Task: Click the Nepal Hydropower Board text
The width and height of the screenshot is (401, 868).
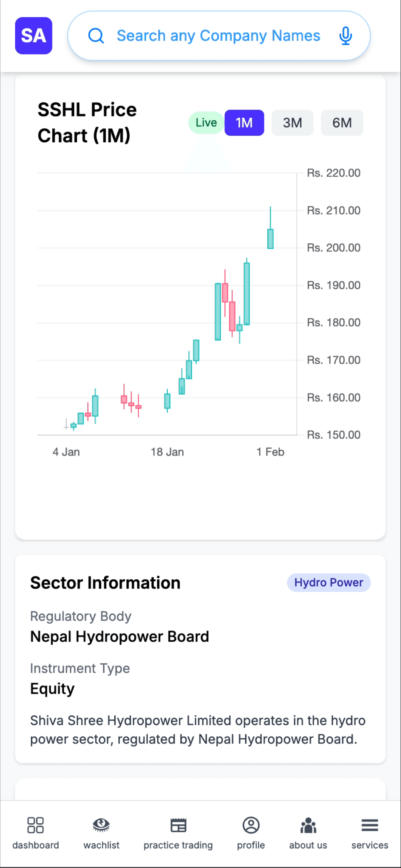Action: click(x=119, y=637)
